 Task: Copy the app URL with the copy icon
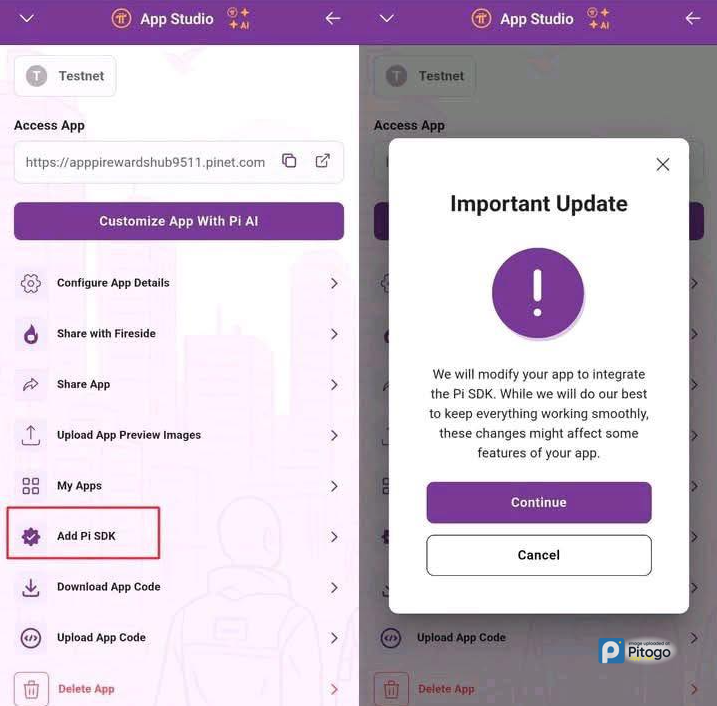click(x=289, y=161)
